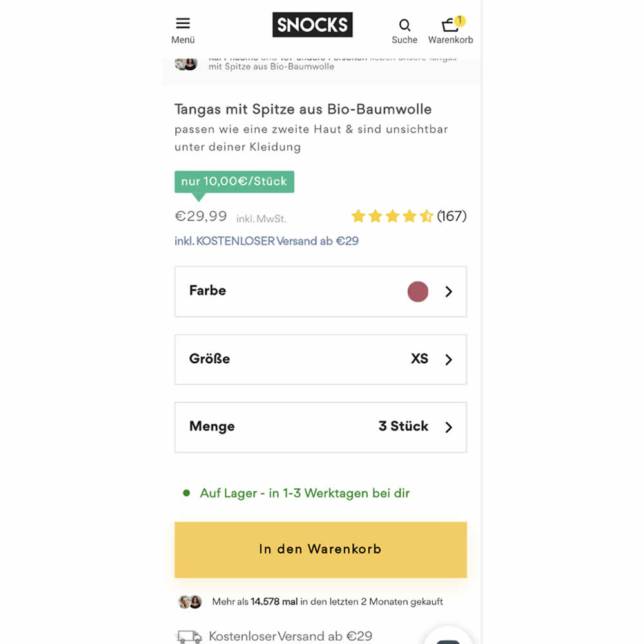Open the hamburger Menü icon

pos(183,24)
